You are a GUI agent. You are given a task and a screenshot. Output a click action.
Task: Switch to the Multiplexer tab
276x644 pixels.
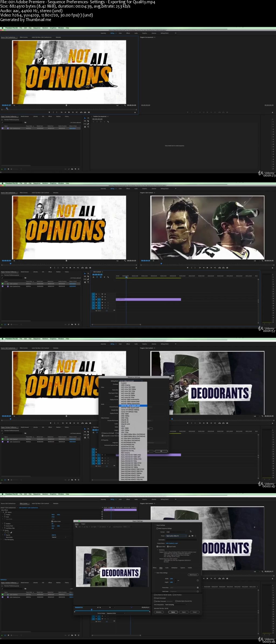click(x=174, y=568)
